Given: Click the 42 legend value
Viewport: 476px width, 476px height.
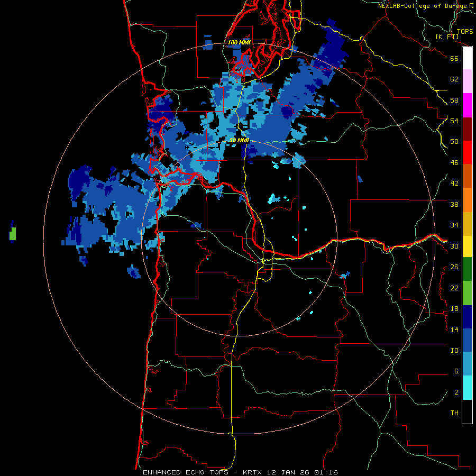Looking at the screenshot, I should click(454, 184).
